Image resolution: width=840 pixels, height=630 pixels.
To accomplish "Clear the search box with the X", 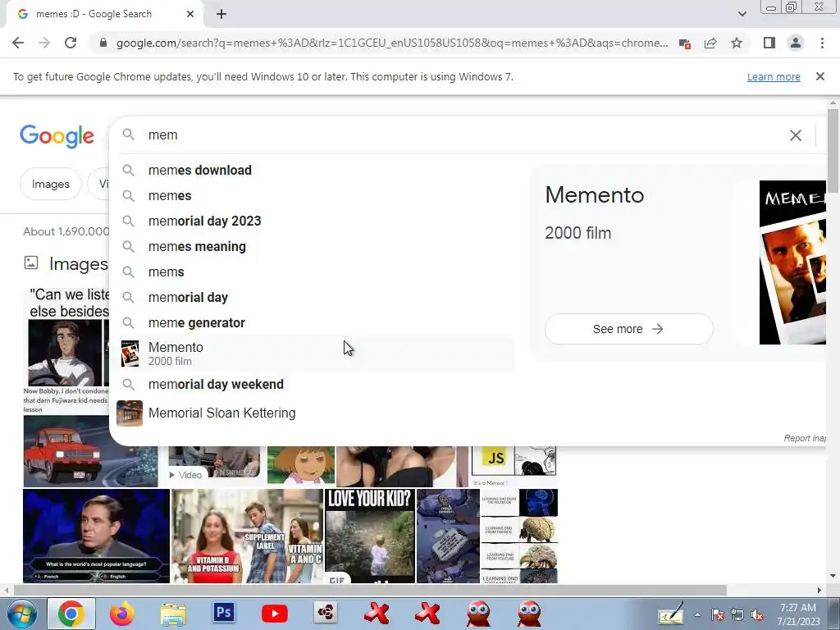I will click(796, 135).
